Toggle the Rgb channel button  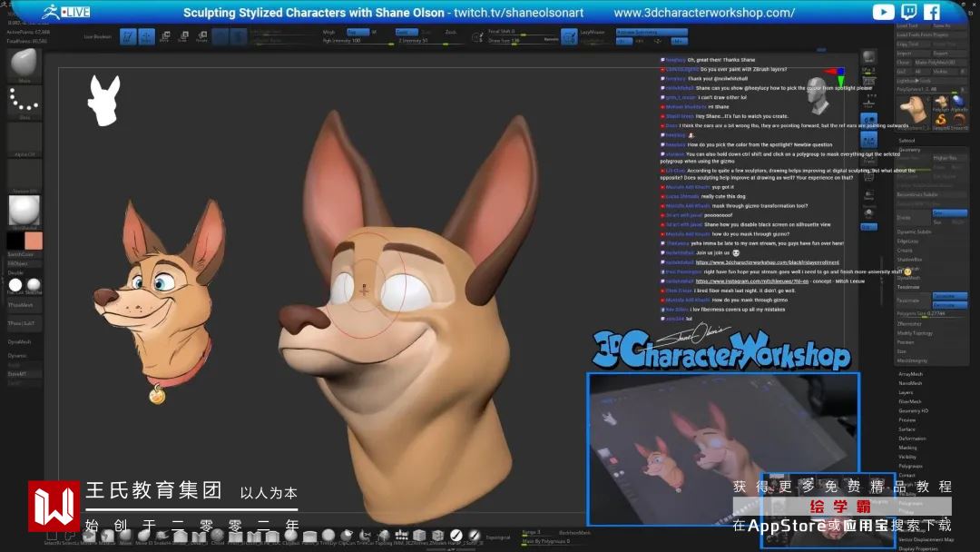(358, 32)
